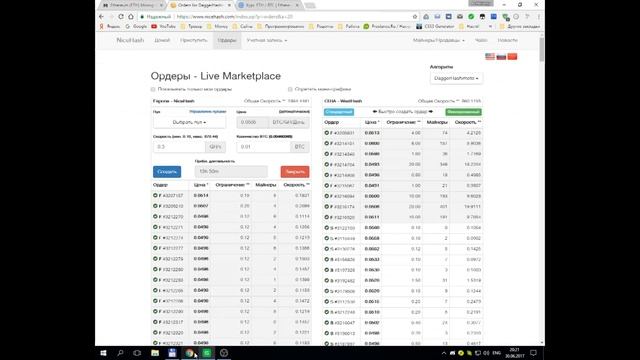Click the BTC amount field with 0.01

263,147
